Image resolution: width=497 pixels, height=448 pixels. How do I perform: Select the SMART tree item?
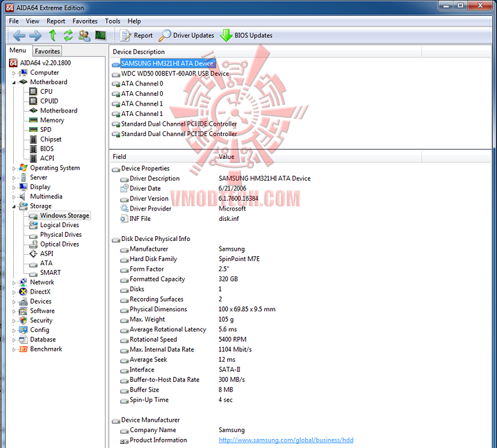(50, 273)
